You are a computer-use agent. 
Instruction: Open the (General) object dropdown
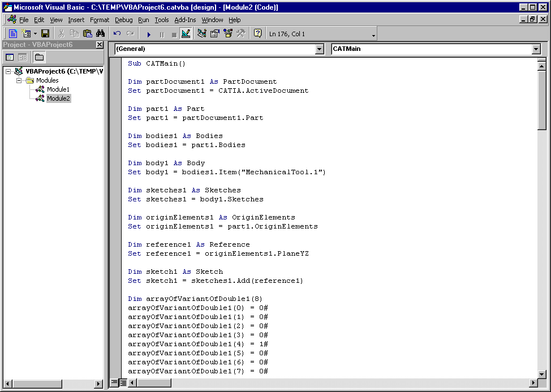(x=320, y=49)
